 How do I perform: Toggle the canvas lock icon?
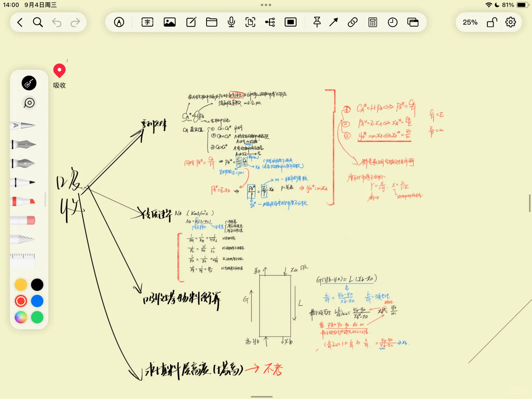pyautogui.click(x=492, y=22)
